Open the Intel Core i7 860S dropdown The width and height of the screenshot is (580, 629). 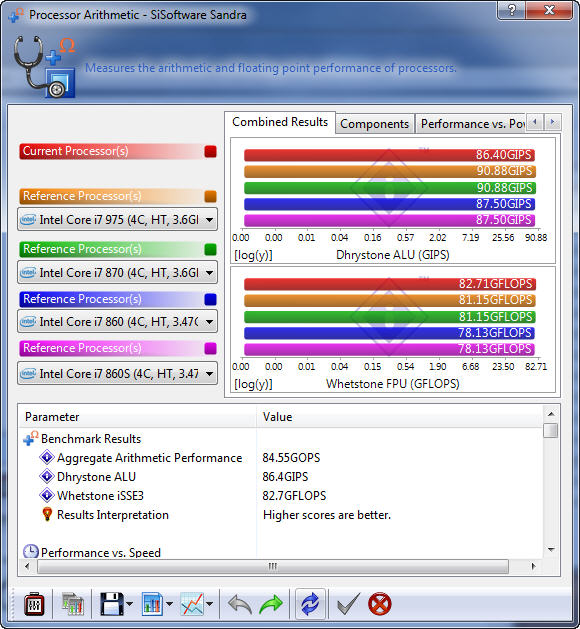coord(118,373)
